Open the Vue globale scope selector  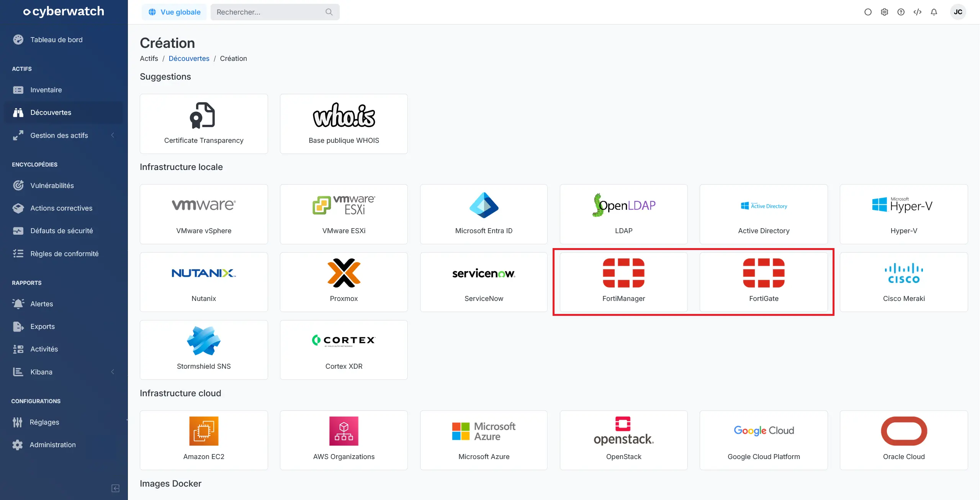coord(174,12)
